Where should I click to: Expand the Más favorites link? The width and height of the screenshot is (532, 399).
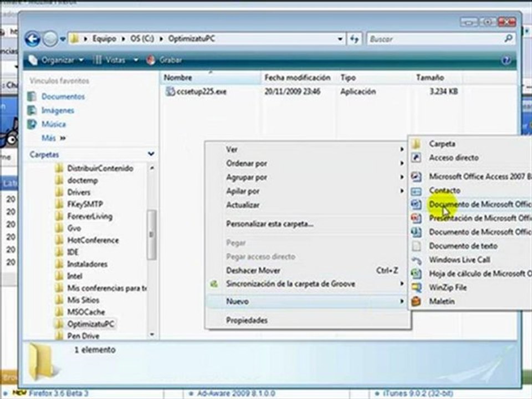pos(53,138)
